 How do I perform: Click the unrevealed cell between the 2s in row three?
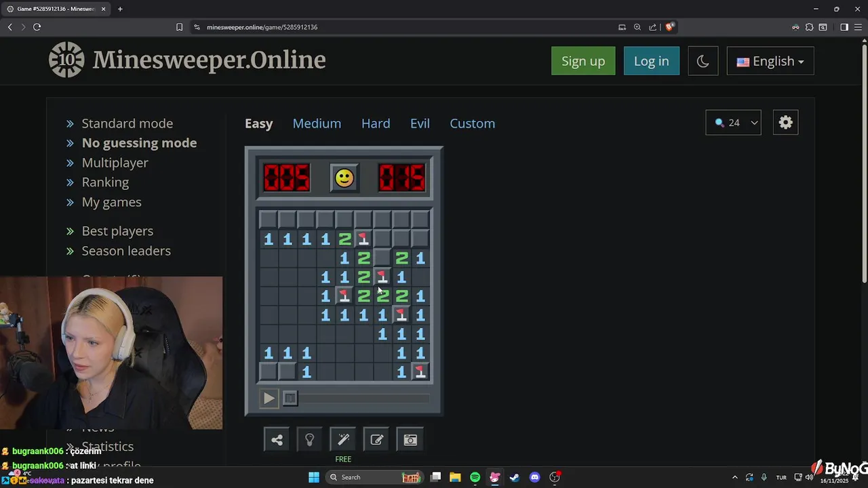tap(382, 258)
